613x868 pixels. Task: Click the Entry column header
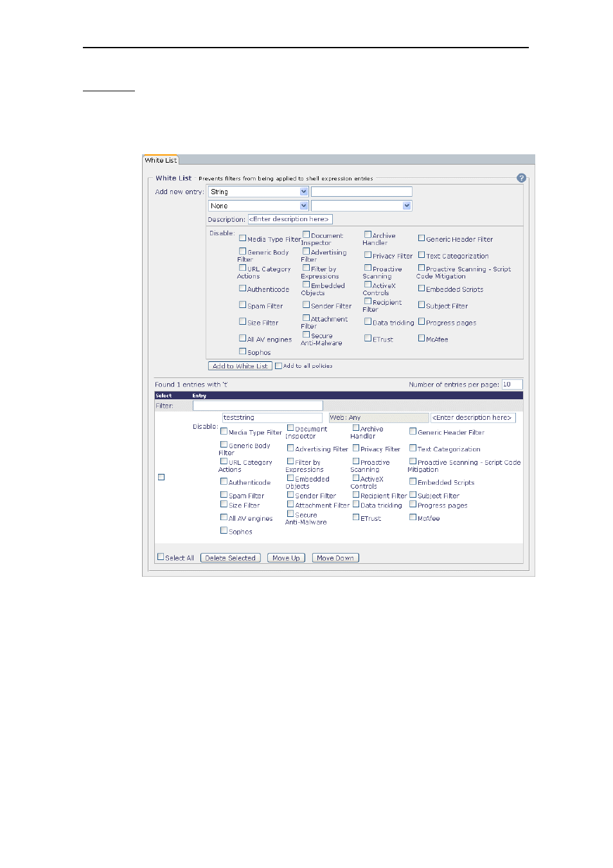199,395
